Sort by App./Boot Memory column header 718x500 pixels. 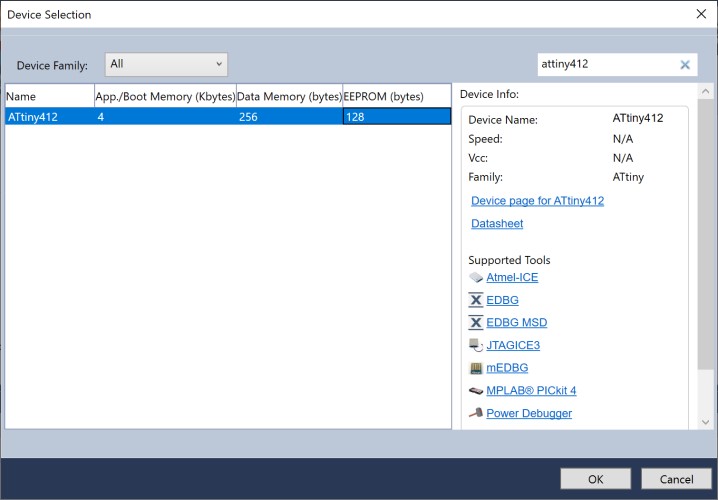click(x=165, y=96)
